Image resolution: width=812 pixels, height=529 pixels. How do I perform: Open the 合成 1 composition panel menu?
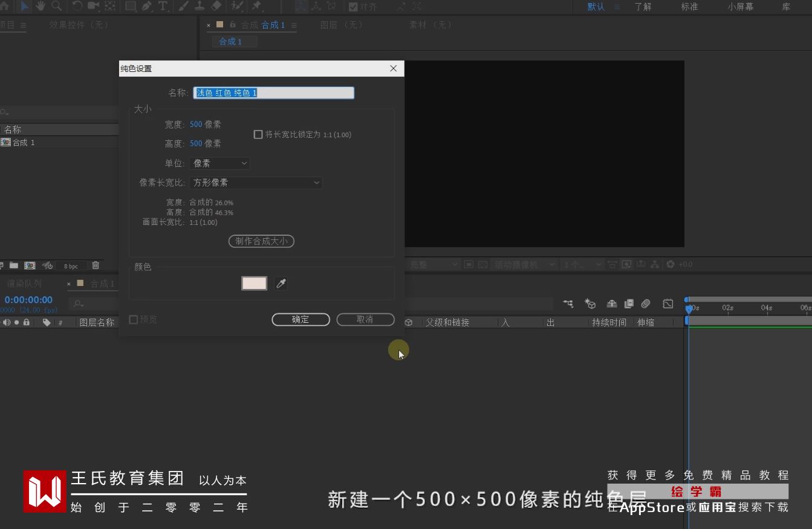pyautogui.click(x=294, y=25)
